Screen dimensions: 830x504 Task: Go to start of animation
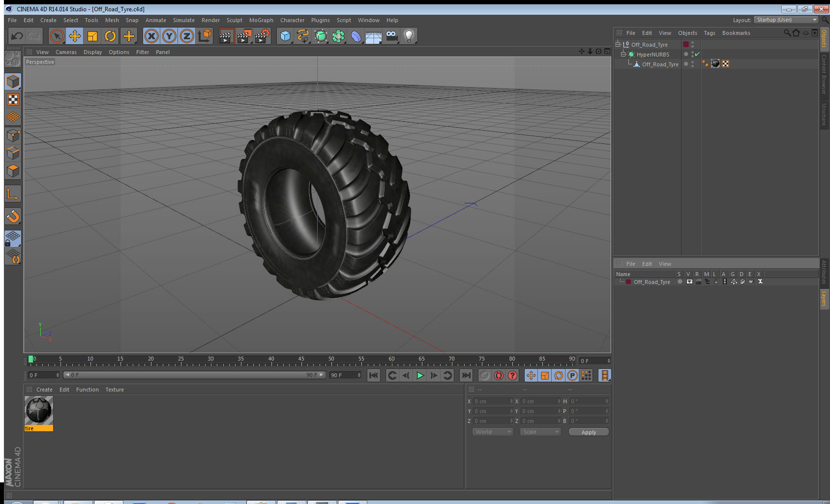tap(374, 375)
